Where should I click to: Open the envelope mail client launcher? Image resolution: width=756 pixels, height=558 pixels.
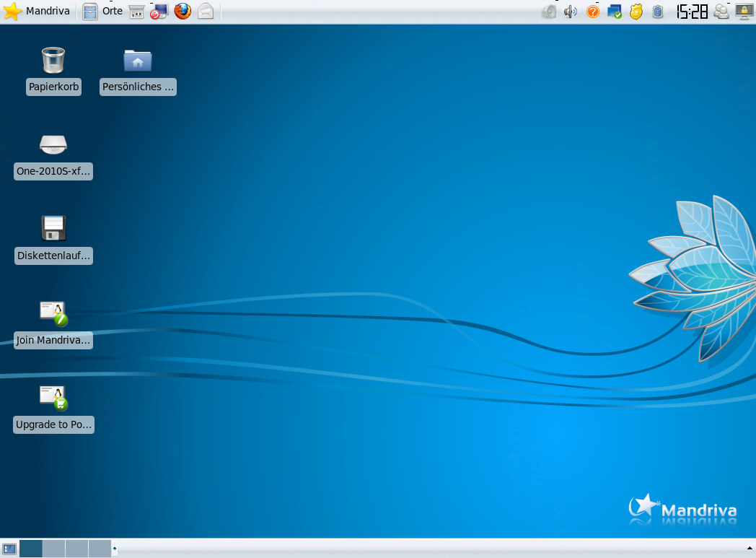[206, 12]
